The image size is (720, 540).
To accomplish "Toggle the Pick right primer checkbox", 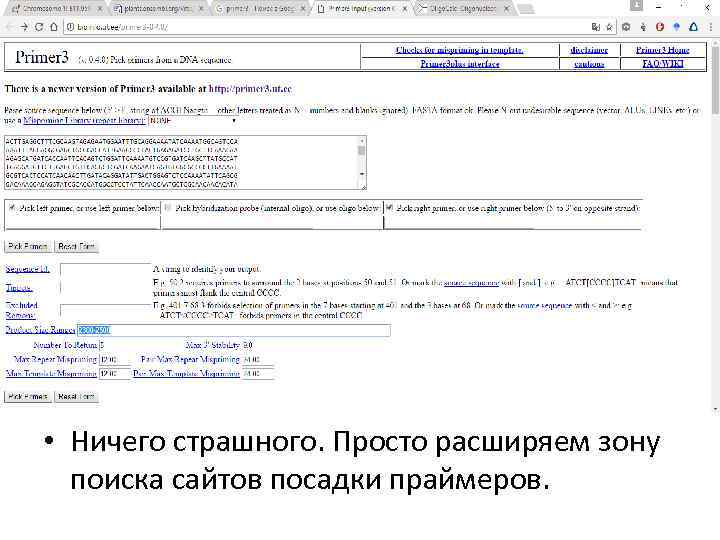I will coord(389,208).
